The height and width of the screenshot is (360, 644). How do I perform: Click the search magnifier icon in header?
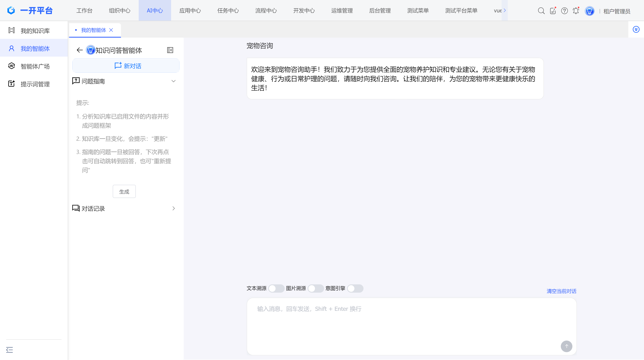pyautogui.click(x=541, y=11)
